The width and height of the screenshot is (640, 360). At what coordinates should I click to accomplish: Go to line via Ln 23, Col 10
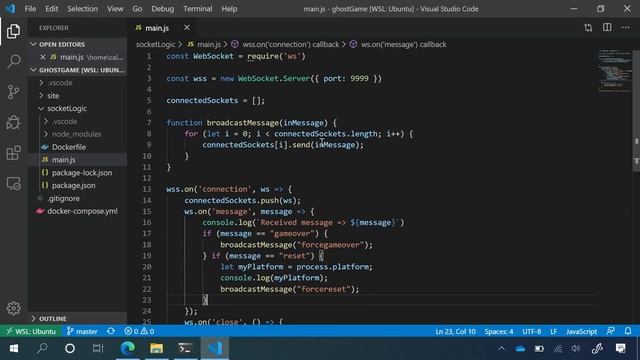point(455,331)
